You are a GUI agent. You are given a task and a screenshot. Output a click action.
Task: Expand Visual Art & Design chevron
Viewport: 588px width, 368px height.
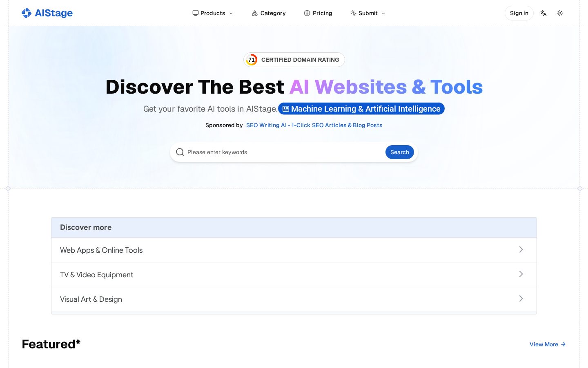[521, 298]
